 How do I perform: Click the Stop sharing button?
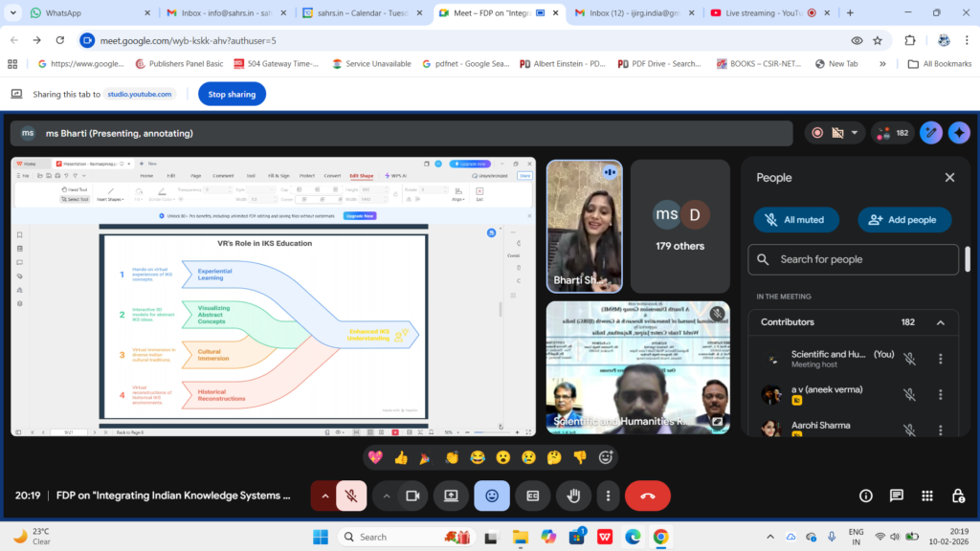232,94
